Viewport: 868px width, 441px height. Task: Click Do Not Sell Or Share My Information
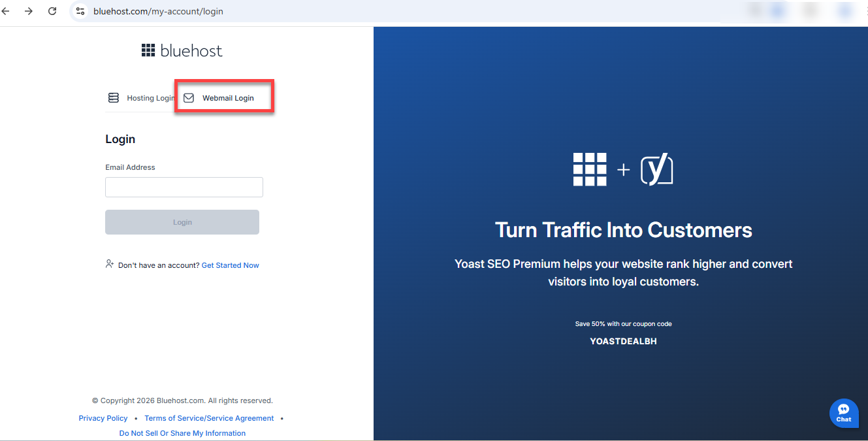point(182,433)
